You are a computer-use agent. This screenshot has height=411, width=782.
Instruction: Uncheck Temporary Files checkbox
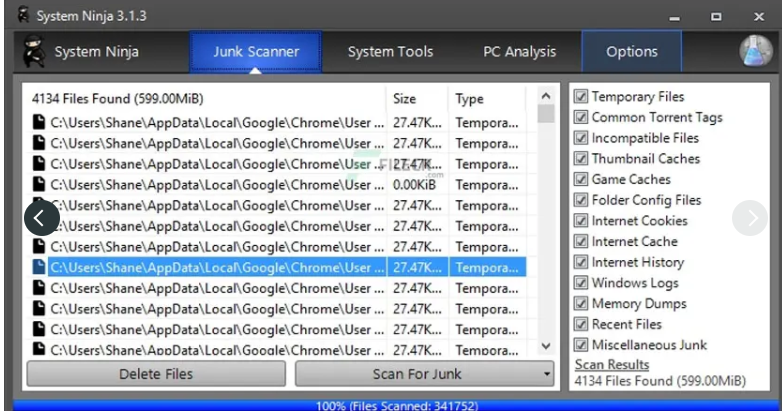pos(581,96)
